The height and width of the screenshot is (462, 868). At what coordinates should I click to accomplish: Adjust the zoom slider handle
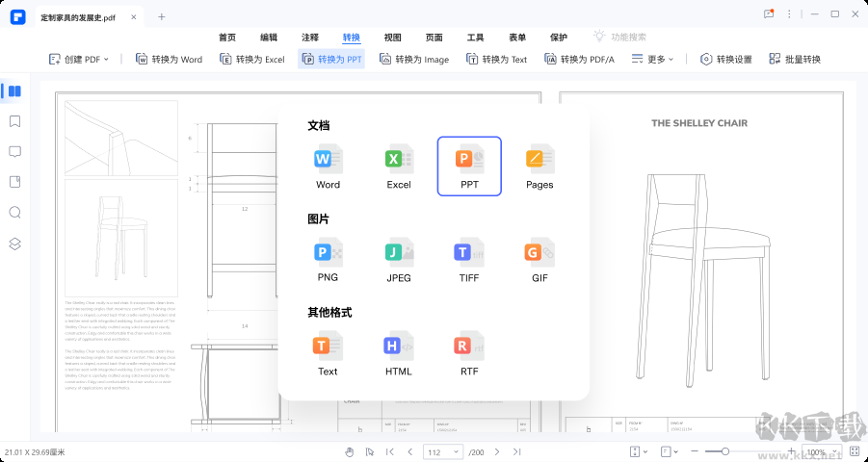pos(724,451)
